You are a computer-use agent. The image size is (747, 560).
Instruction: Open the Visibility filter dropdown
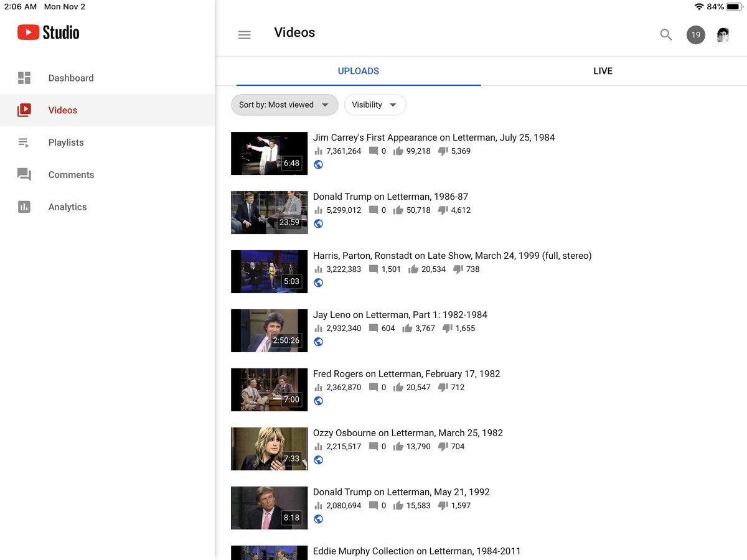click(375, 105)
